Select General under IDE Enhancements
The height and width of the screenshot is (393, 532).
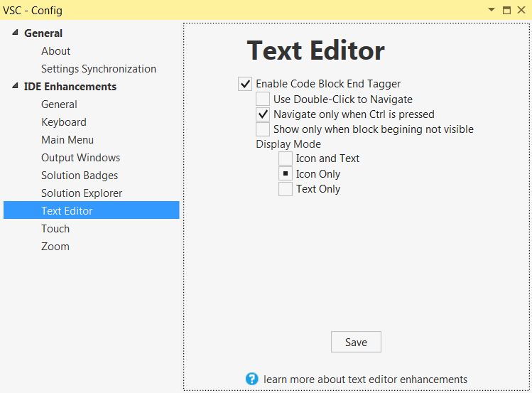[x=59, y=104]
